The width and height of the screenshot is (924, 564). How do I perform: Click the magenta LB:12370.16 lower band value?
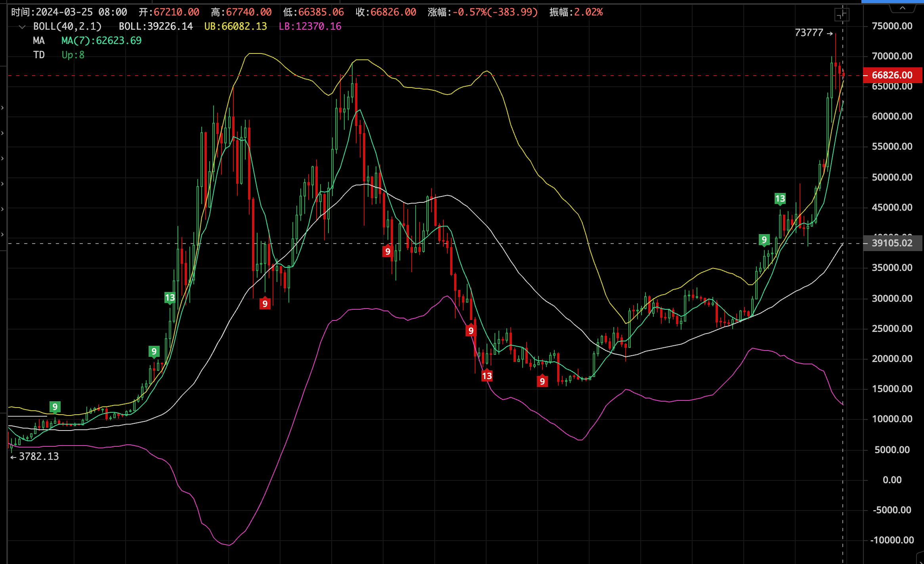pos(310,27)
